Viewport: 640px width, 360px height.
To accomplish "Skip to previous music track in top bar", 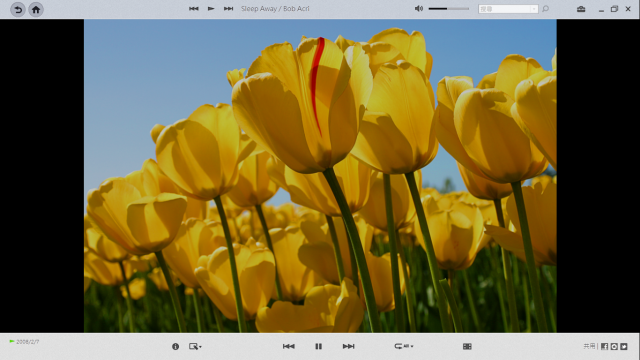I will [x=193, y=9].
